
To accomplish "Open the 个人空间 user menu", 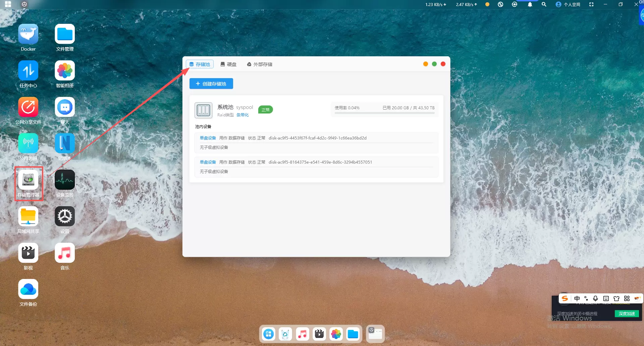I will pos(568,4).
